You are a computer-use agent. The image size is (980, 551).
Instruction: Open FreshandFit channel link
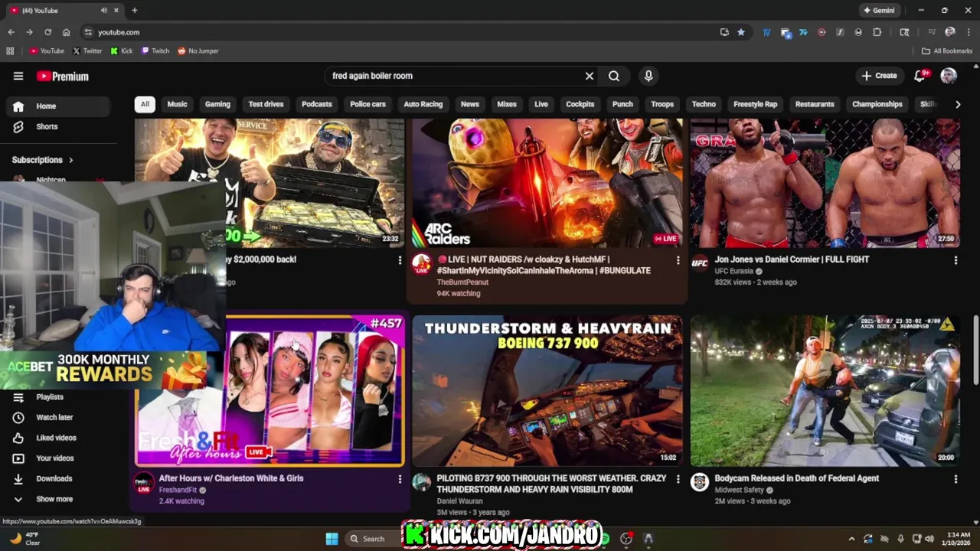pyautogui.click(x=178, y=490)
